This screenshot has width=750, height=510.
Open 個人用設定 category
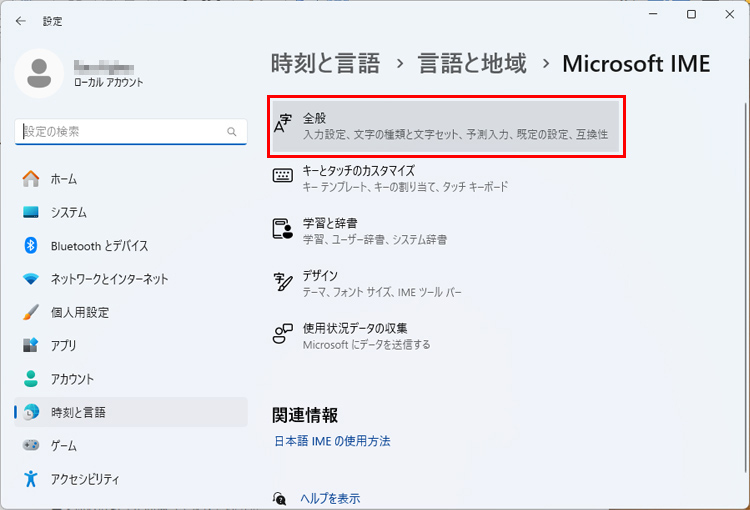(x=131, y=312)
